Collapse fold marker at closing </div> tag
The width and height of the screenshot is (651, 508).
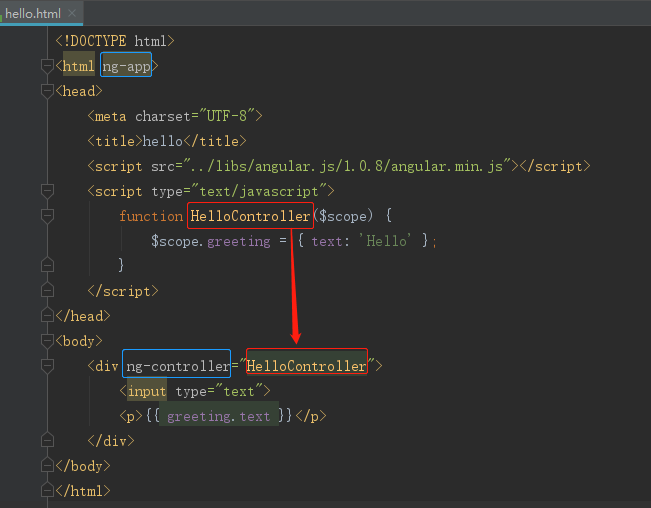(47, 440)
